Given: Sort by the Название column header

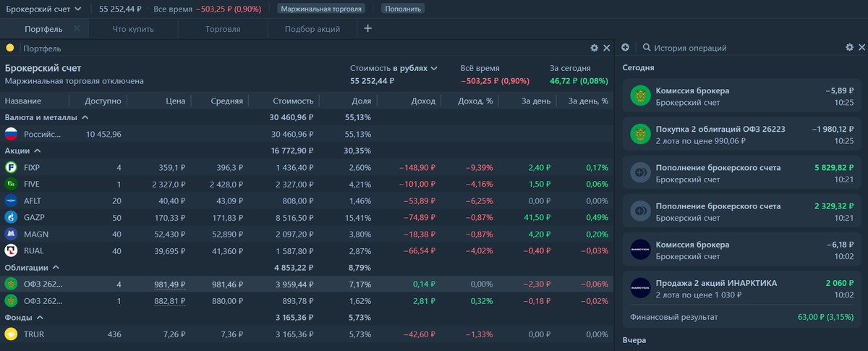Looking at the screenshot, I should (23, 101).
